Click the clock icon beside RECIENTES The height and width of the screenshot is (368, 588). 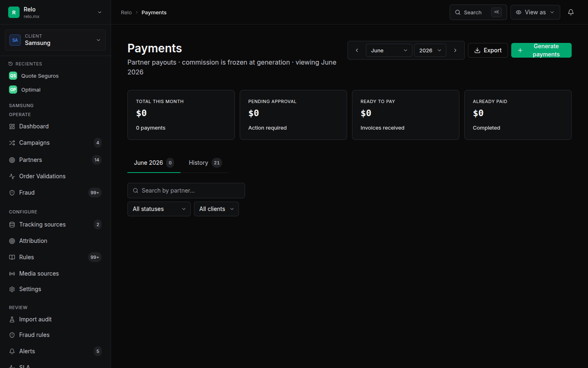[11, 64]
